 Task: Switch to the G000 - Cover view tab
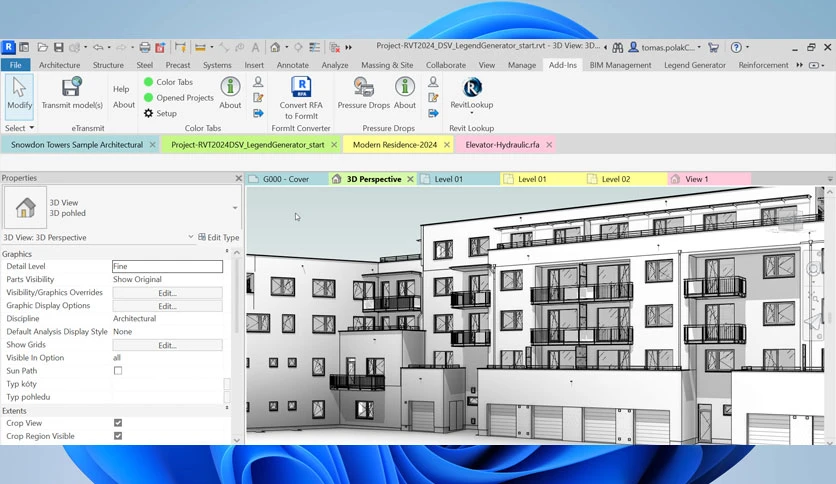click(x=286, y=179)
